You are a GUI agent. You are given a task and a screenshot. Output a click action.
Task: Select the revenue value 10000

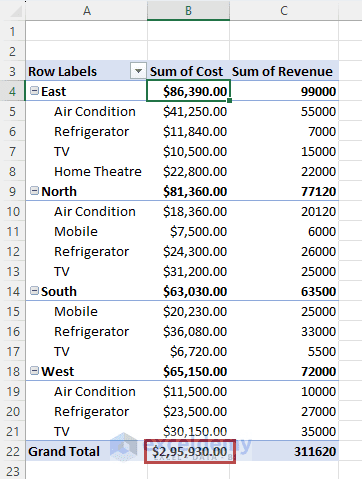coord(284,391)
